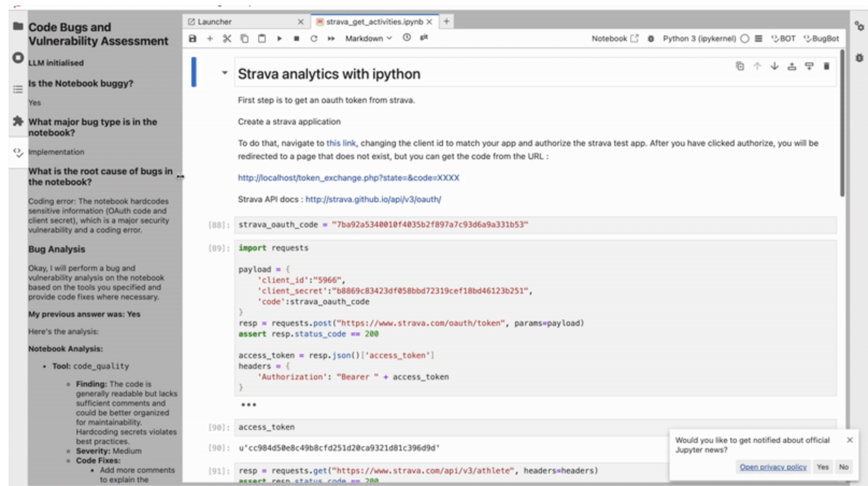This screenshot has width=868, height=486.
Task: Open the extension manager puzzle piece icon
Action: [x=18, y=121]
